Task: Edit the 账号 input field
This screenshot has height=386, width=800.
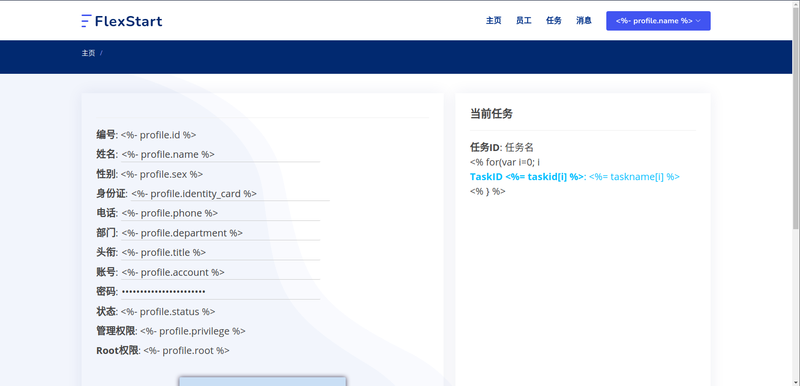Action: pyautogui.click(x=220, y=272)
